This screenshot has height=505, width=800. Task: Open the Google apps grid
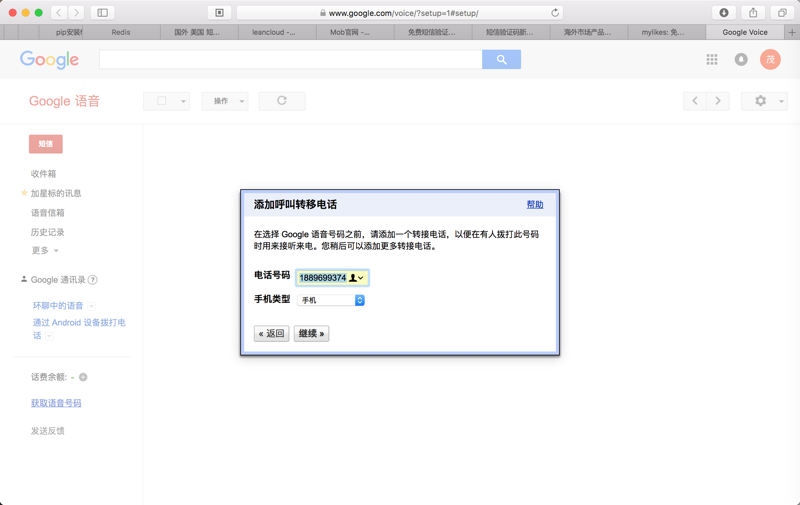712,60
